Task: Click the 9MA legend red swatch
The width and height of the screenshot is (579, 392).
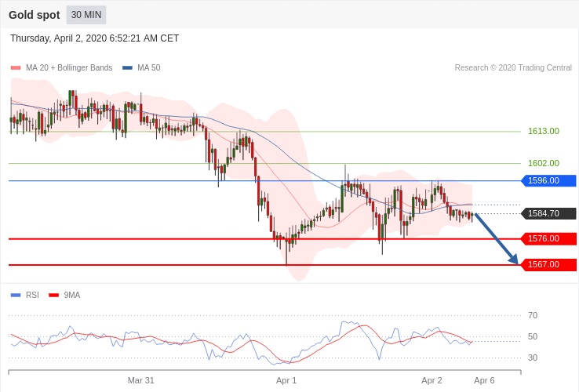Action: pyautogui.click(x=54, y=295)
